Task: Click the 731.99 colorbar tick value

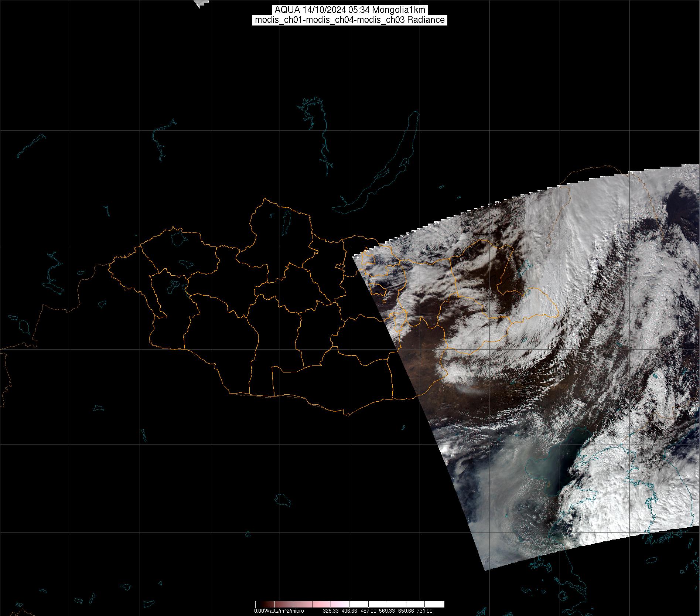Action: (x=424, y=611)
